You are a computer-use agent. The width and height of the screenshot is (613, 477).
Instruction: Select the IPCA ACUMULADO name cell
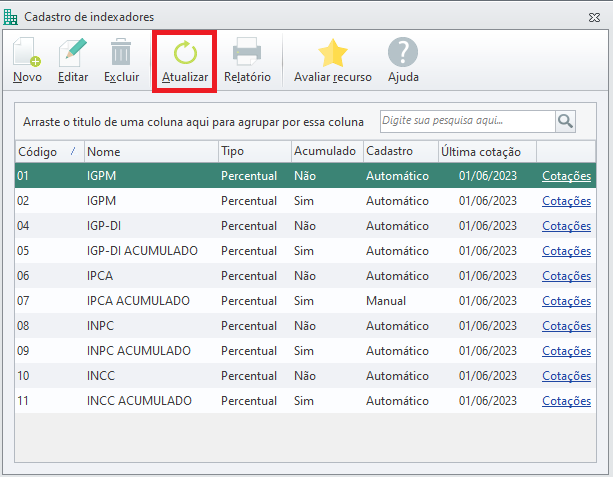click(138, 301)
